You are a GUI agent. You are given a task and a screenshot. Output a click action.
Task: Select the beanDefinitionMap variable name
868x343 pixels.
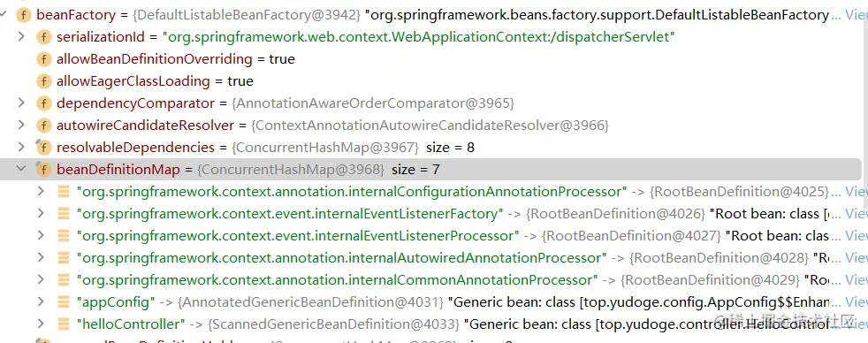tap(118, 170)
